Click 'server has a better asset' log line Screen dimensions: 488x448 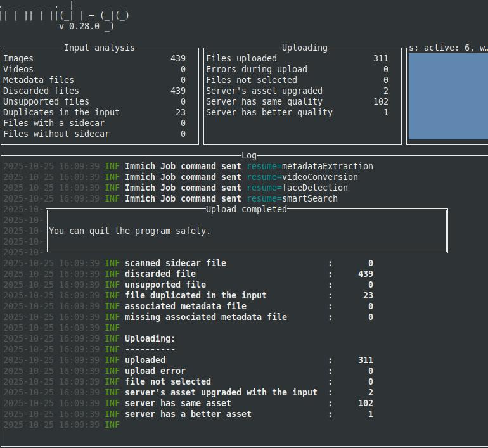coord(188,414)
